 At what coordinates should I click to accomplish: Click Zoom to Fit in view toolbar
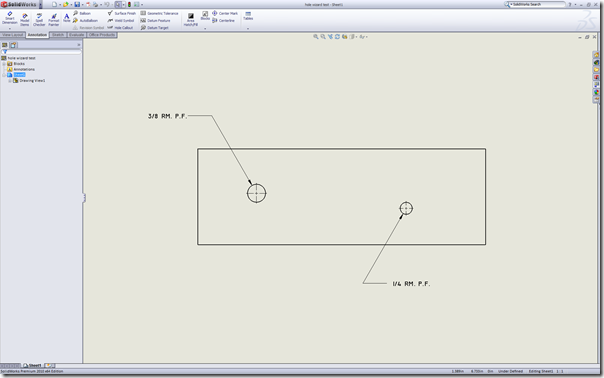(315, 37)
